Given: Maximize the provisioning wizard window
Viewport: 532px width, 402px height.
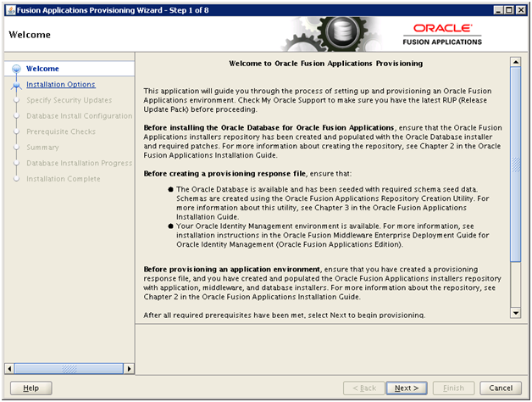Looking at the screenshot, I should [x=509, y=10].
